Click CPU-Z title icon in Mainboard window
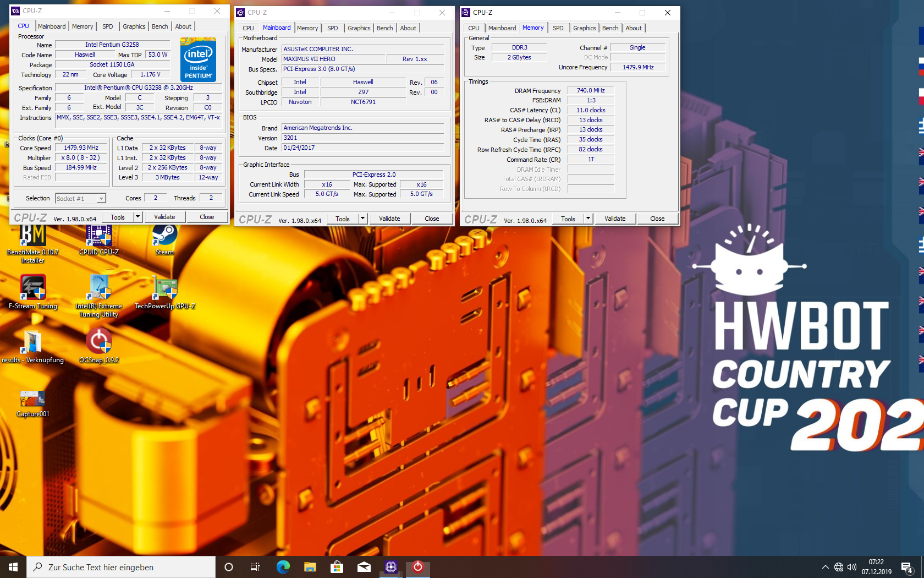The image size is (924, 578). (x=240, y=12)
